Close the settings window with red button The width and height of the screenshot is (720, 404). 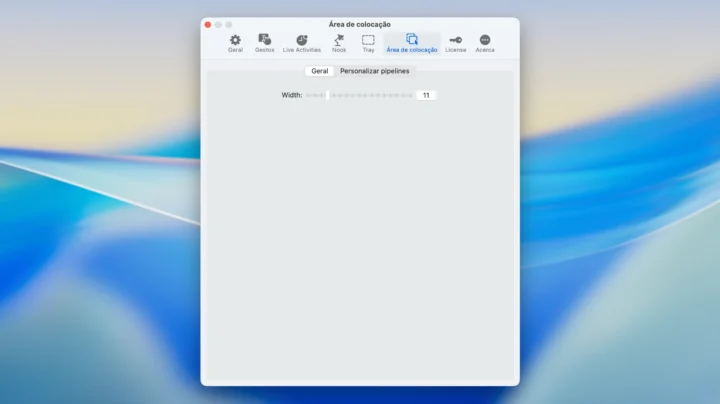208,24
